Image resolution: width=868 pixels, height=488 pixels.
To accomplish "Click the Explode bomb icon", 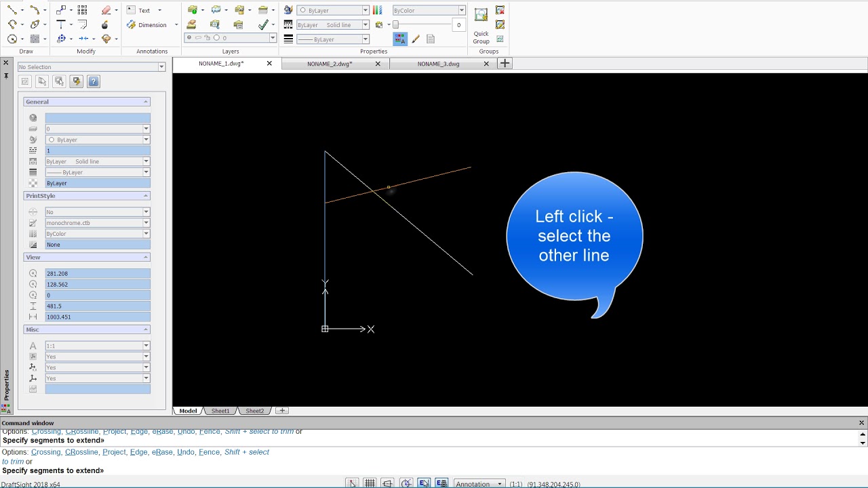I will [104, 24].
